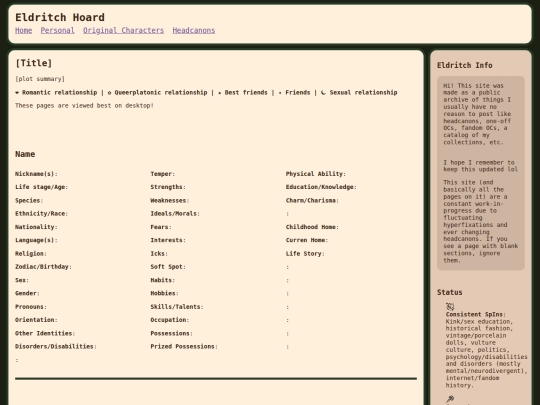The height and width of the screenshot is (405, 540).
Task: Click the Consistent SpIns: label
Action: (x=476, y=314)
